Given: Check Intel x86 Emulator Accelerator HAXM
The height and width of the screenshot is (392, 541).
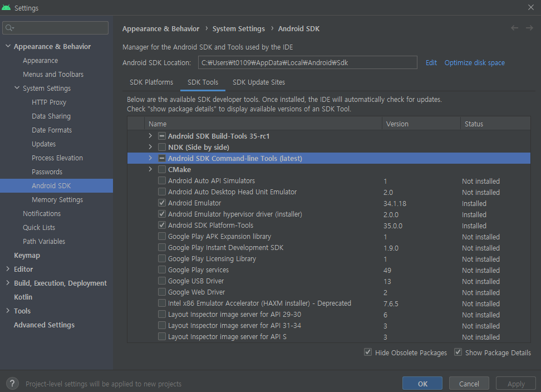Looking at the screenshot, I should point(162,303).
